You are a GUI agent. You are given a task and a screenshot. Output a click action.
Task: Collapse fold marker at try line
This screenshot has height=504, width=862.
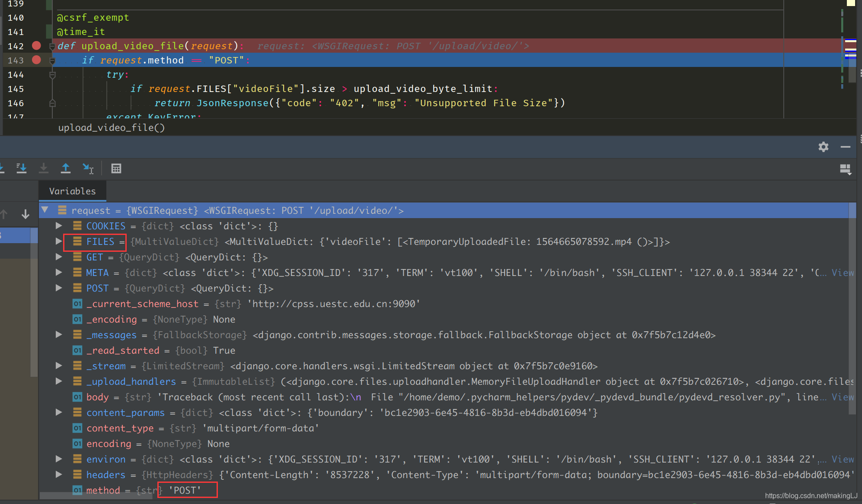point(52,75)
